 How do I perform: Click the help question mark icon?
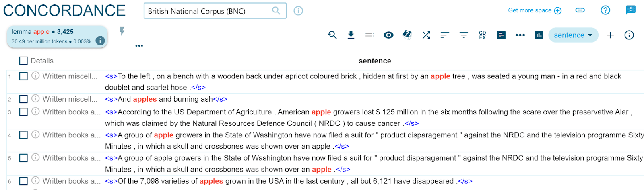(x=605, y=10)
